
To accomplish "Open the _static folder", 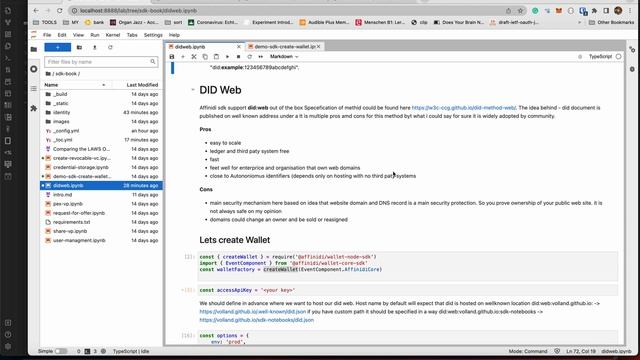I will click(x=101, y=103).
